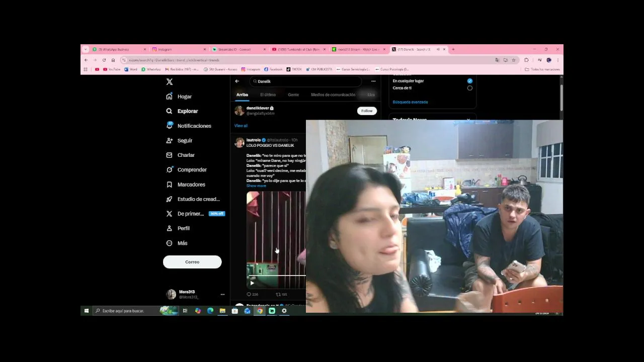Select Cerca de ti radio option

[470, 88]
